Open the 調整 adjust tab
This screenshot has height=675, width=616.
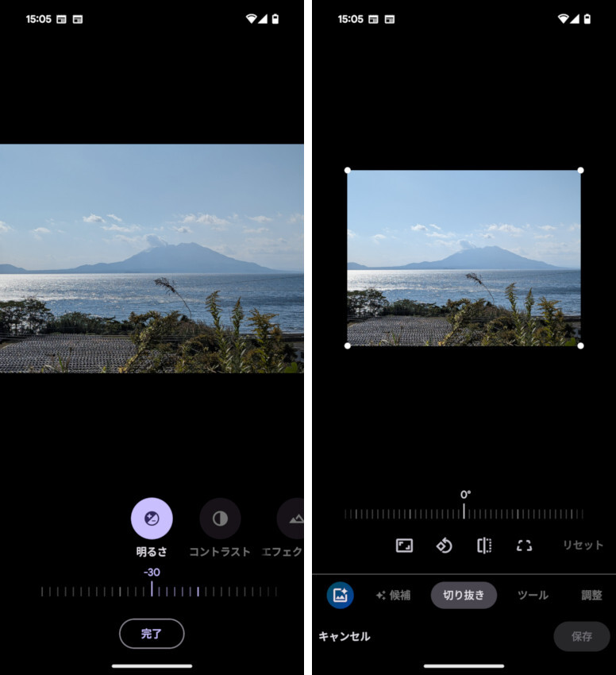click(591, 595)
